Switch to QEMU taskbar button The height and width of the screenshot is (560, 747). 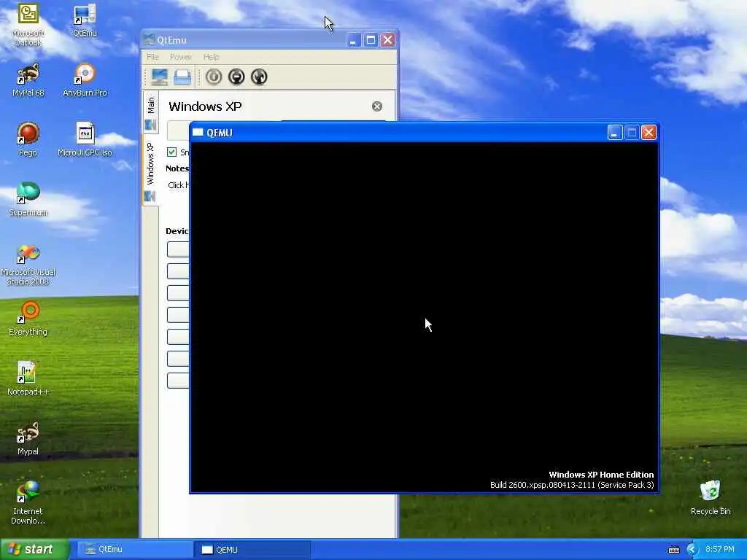point(252,550)
